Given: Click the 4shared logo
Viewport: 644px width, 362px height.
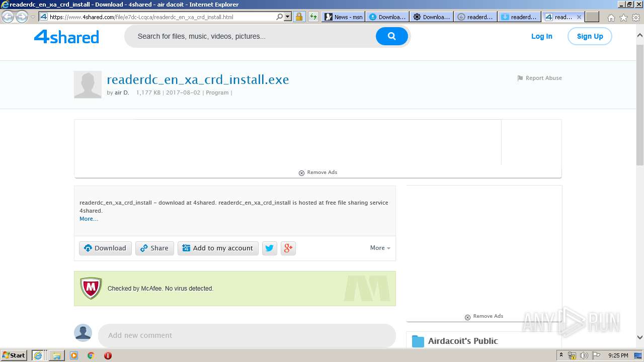Looking at the screenshot, I should tap(66, 37).
